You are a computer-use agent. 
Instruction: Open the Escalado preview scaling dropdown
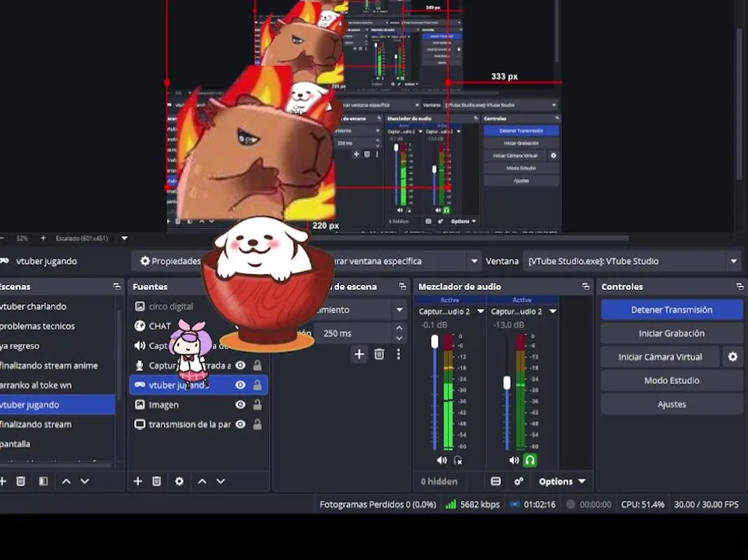coord(124,238)
